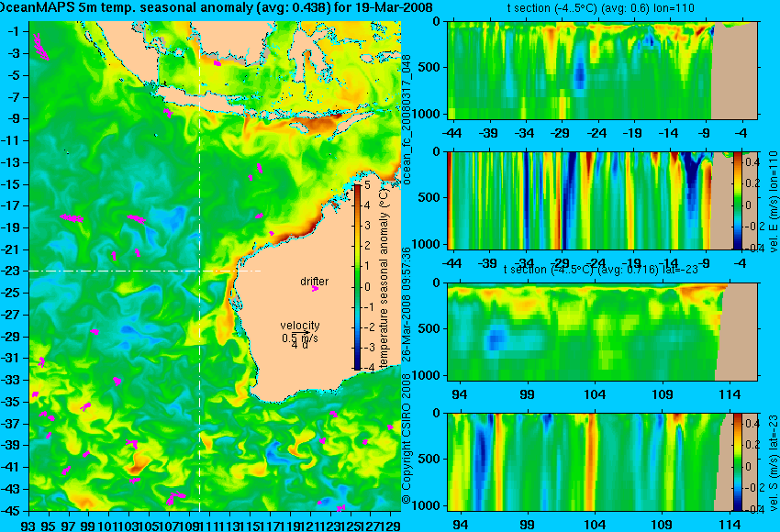Click the 't section ... lat=-23' title
This screenshot has width=780, height=532.
pos(601,270)
